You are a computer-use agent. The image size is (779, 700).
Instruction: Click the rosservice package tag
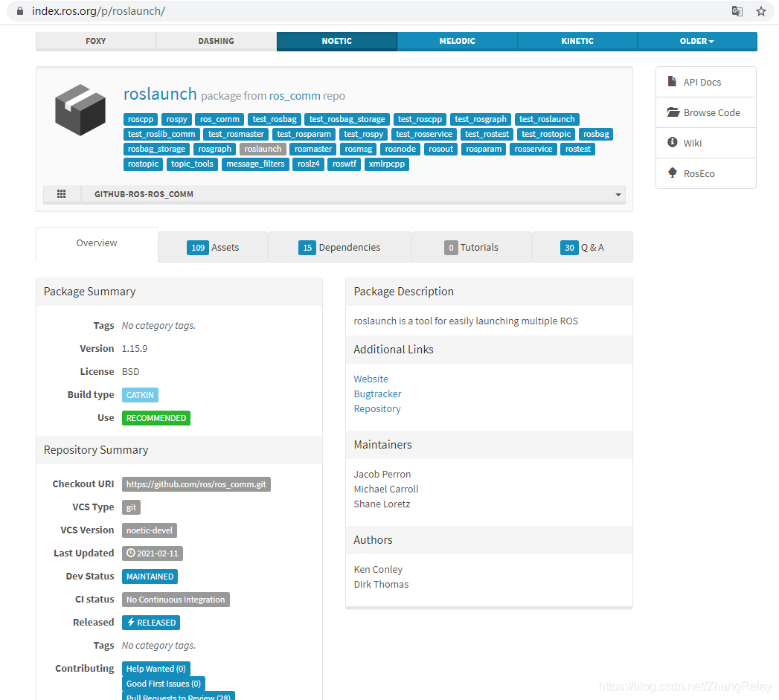(x=533, y=149)
